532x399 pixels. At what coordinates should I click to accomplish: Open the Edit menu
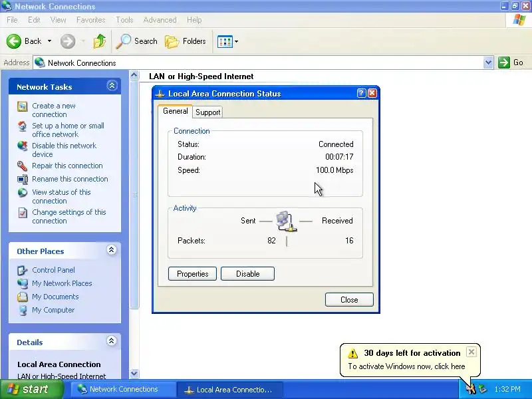(x=34, y=20)
